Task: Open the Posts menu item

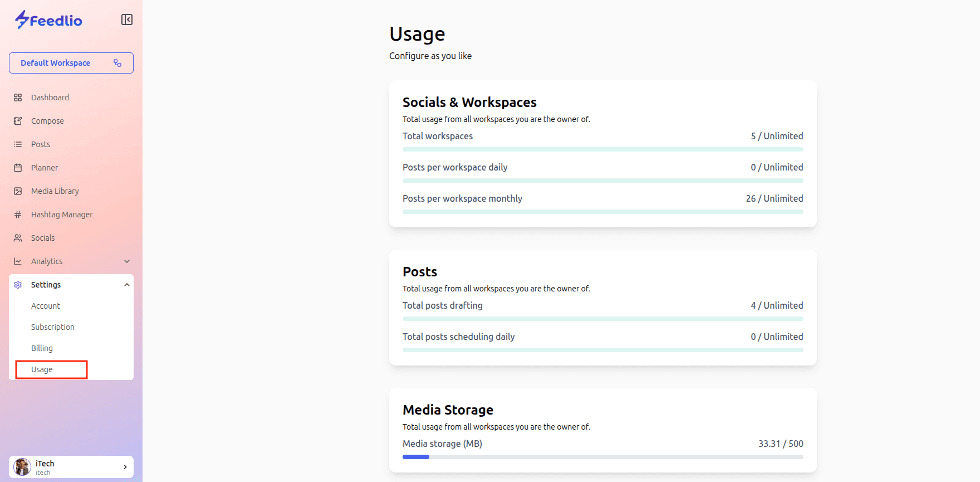Action: click(41, 144)
